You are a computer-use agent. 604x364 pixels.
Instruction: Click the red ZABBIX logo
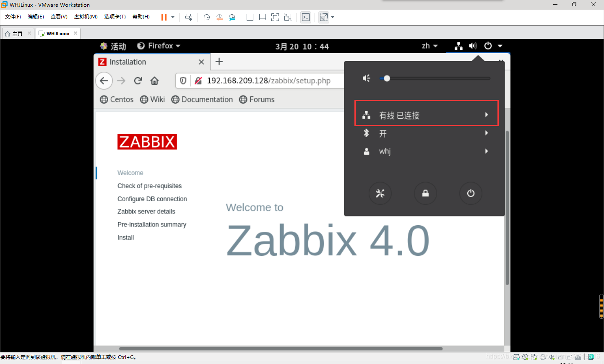point(147,141)
